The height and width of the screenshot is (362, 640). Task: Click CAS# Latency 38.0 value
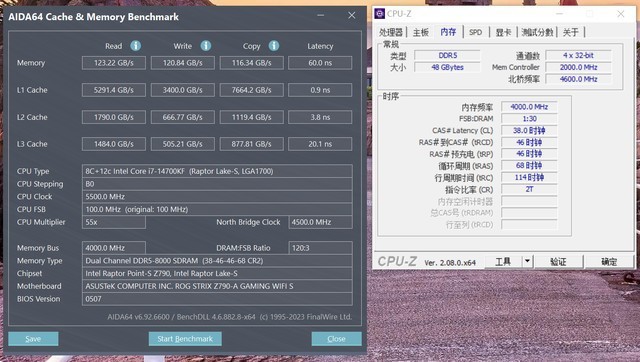(529, 131)
